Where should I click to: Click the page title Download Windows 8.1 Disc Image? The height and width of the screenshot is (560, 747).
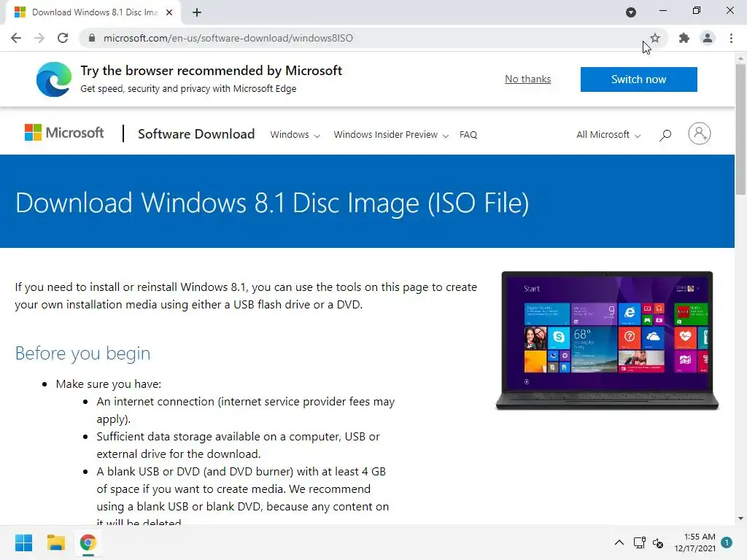pos(272,203)
